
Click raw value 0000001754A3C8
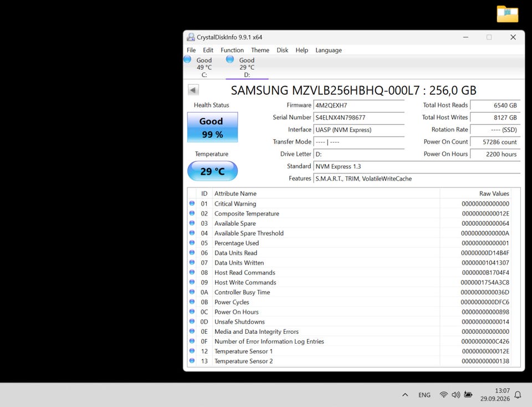click(485, 282)
